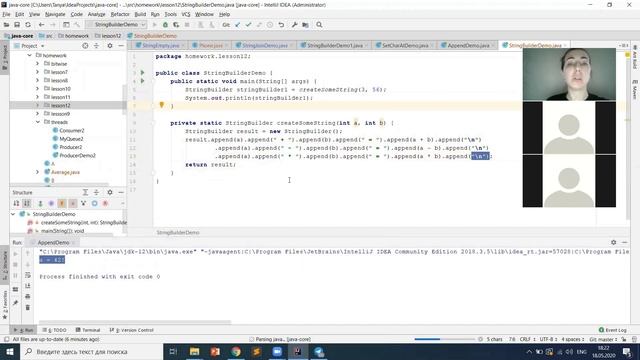Expand the bitwise folder in project tree
Image resolution: width=640 pixels, height=360 pixels.
[38, 64]
